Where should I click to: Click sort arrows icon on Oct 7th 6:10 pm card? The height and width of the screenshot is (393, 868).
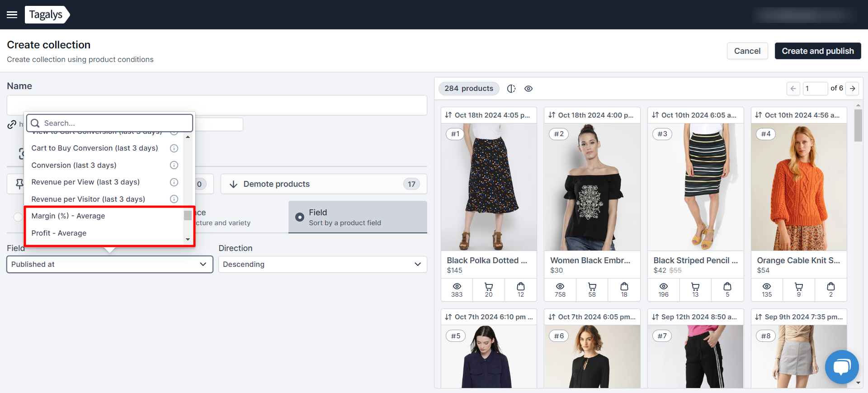click(x=448, y=317)
